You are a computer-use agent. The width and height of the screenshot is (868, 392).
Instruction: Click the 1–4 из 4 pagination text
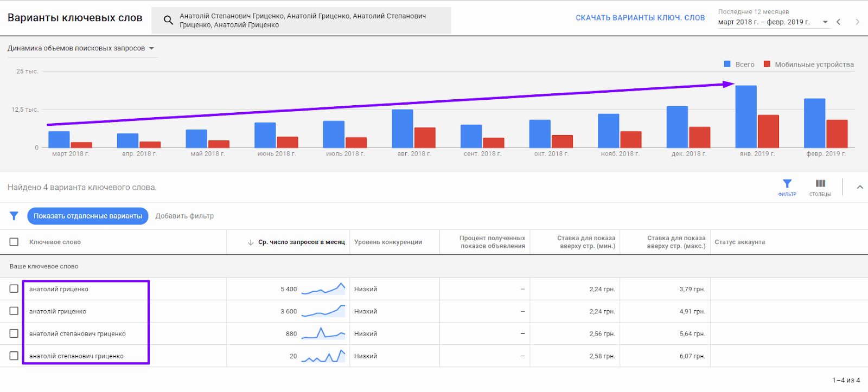(x=846, y=380)
